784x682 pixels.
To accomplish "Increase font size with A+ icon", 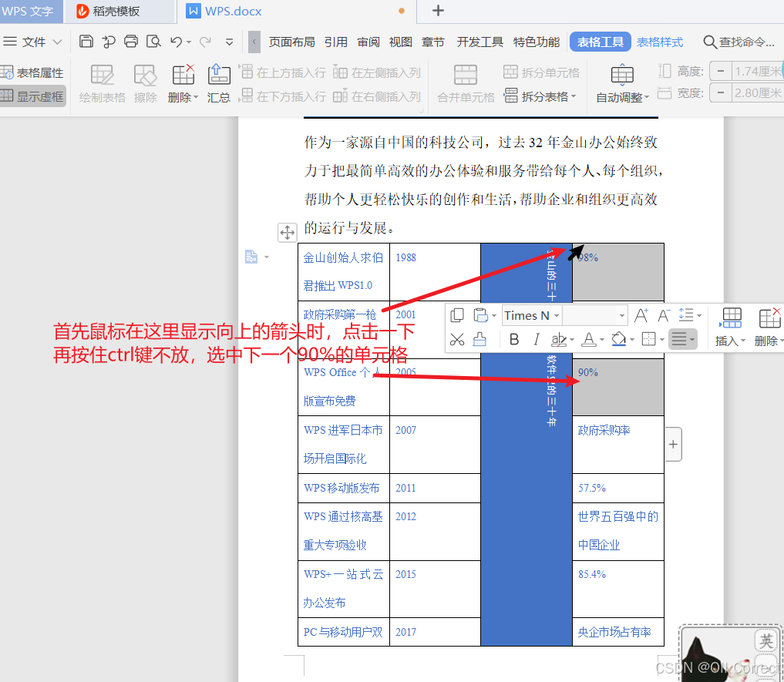I will coord(641,315).
